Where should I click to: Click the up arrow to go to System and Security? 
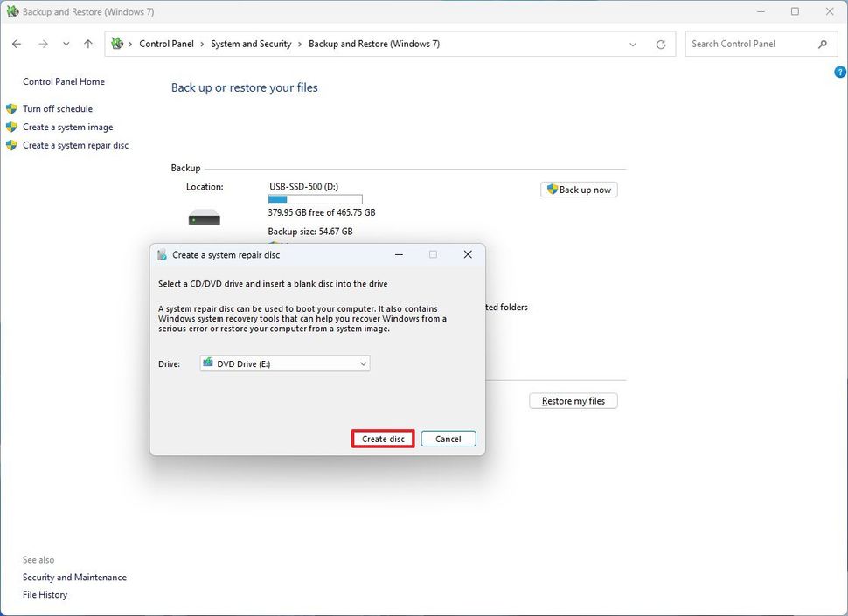[87, 43]
